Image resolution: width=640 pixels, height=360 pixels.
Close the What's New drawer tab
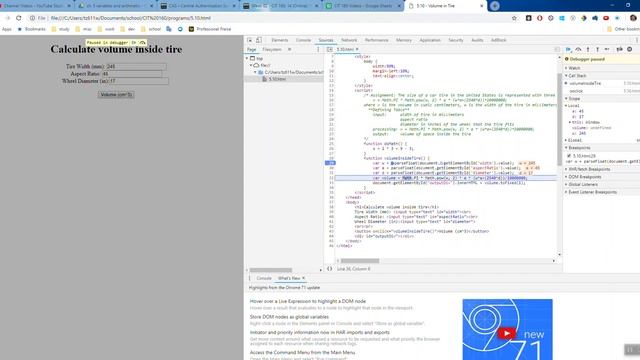[x=303, y=278]
